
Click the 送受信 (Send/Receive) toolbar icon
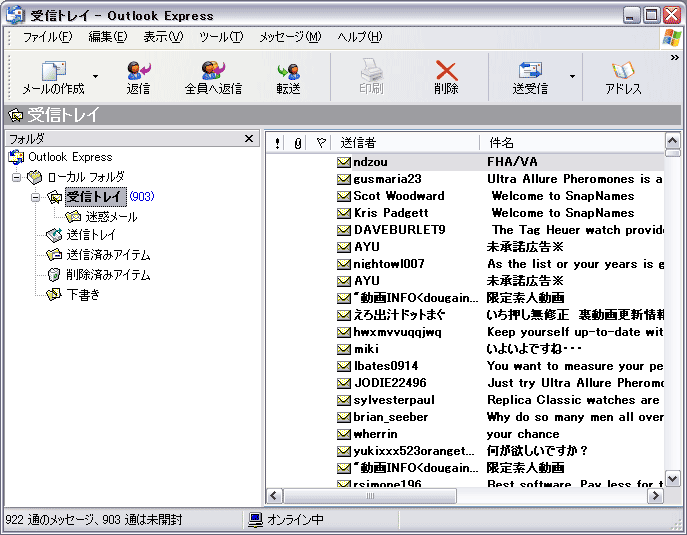coord(530,70)
